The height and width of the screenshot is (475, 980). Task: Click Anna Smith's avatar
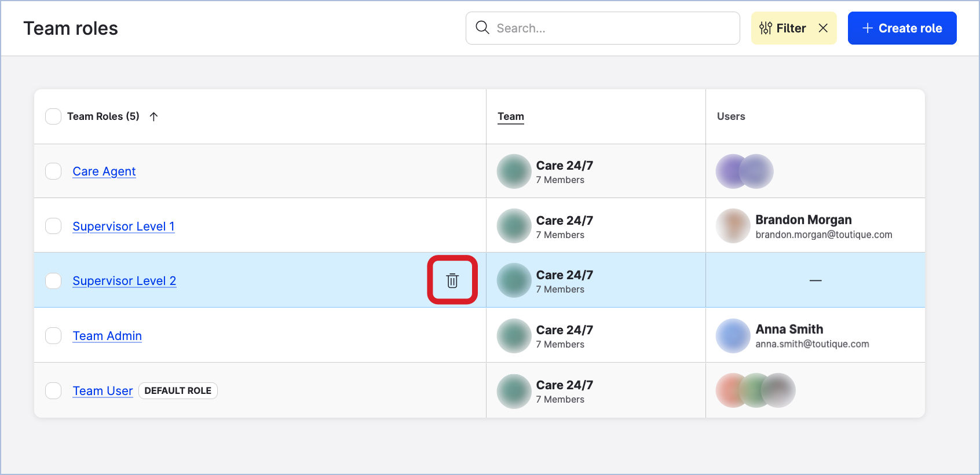(x=733, y=336)
